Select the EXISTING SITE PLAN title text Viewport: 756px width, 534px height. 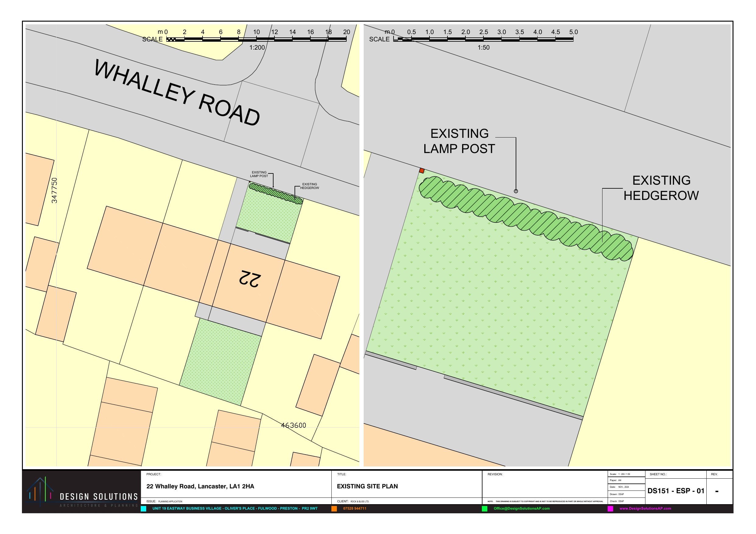pos(367,486)
